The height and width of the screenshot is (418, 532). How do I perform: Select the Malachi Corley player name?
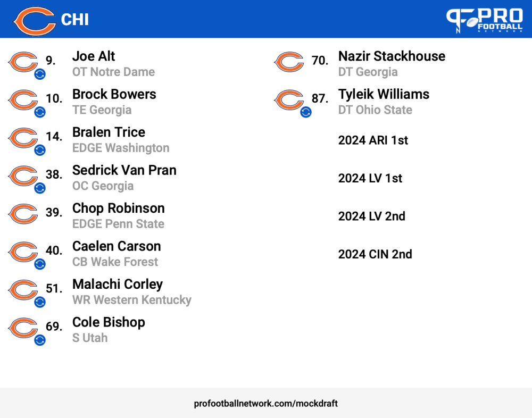pyautogui.click(x=118, y=285)
